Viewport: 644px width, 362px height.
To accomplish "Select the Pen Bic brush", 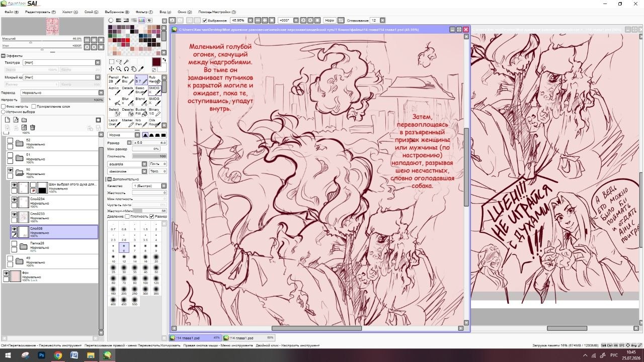I will point(127,79).
